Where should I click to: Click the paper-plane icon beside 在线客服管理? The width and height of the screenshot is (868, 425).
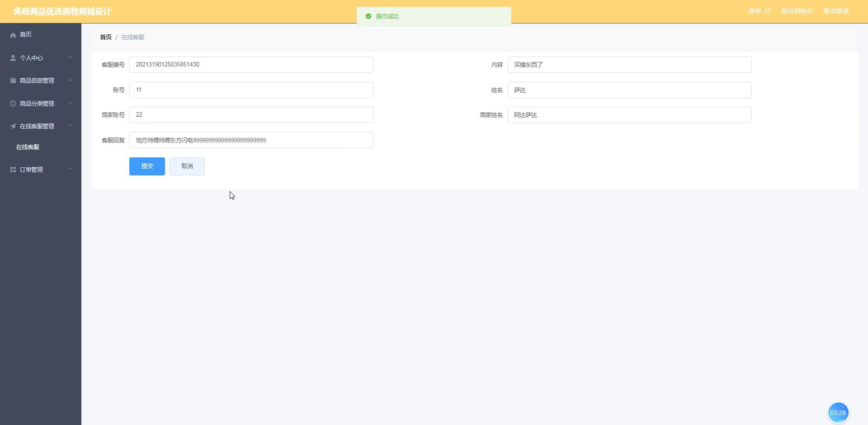coord(13,126)
